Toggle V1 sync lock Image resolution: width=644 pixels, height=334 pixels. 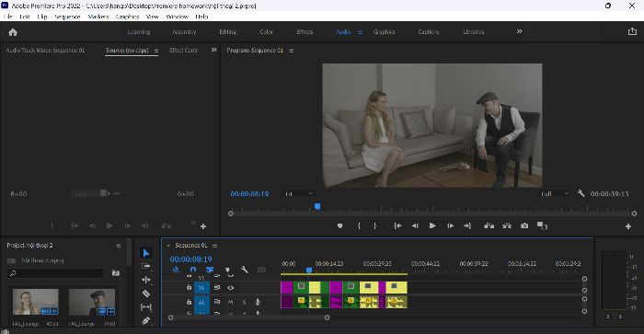tap(217, 288)
